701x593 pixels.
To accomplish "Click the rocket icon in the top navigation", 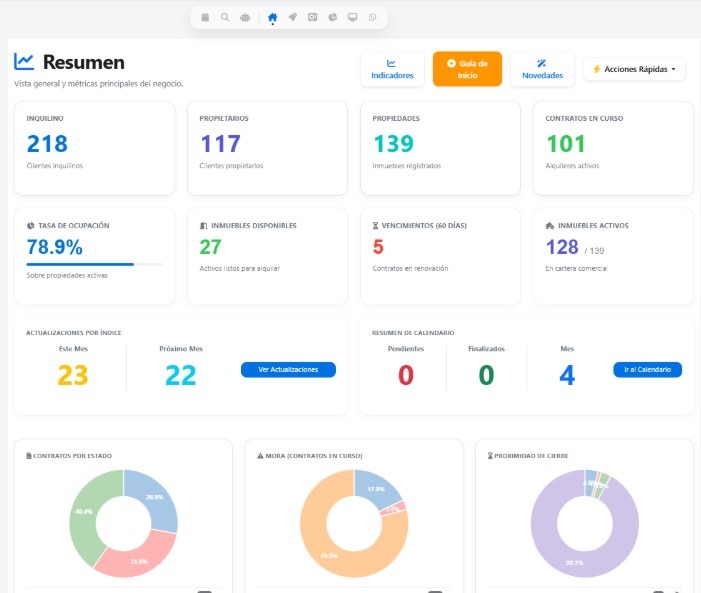I will pyautogui.click(x=292, y=17).
